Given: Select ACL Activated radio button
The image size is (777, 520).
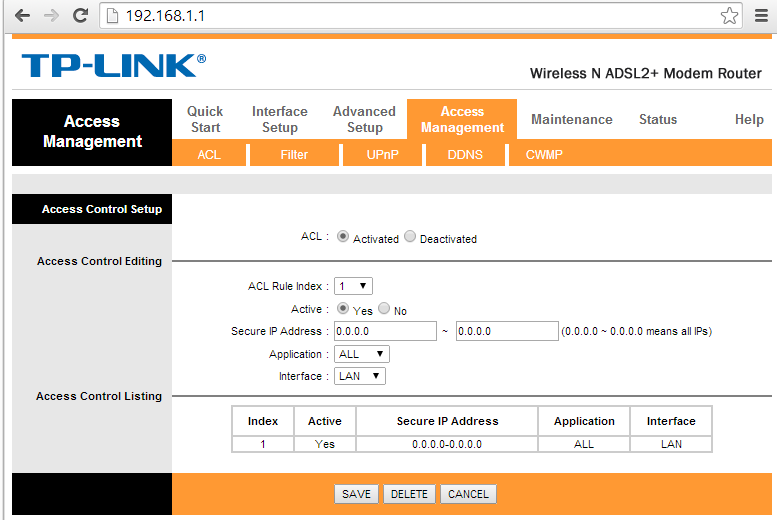Looking at the screenshot, I should coord(343,237).
